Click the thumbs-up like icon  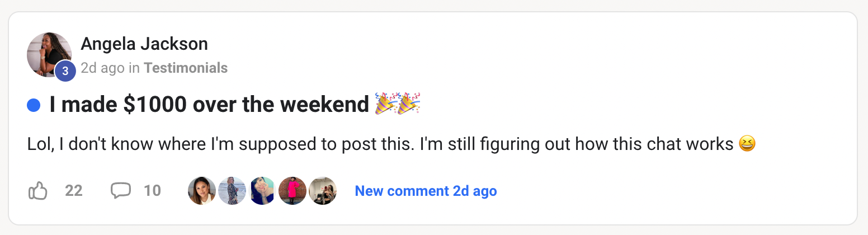37,191
